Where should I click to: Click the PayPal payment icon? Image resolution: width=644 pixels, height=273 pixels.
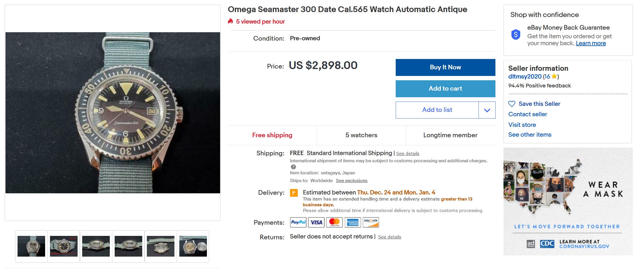pyautogui.click(x=298, y=222)
